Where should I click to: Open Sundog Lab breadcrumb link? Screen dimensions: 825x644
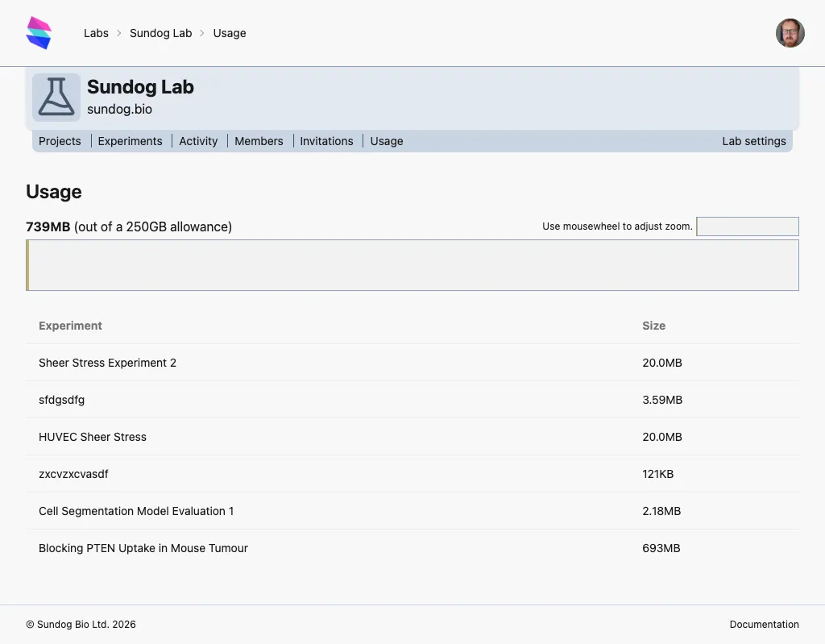[160, 33]
